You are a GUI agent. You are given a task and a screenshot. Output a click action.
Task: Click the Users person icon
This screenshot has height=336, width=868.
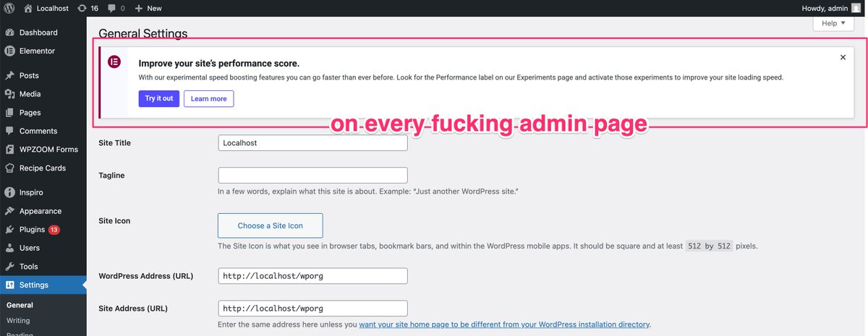(x=9, y=248)
